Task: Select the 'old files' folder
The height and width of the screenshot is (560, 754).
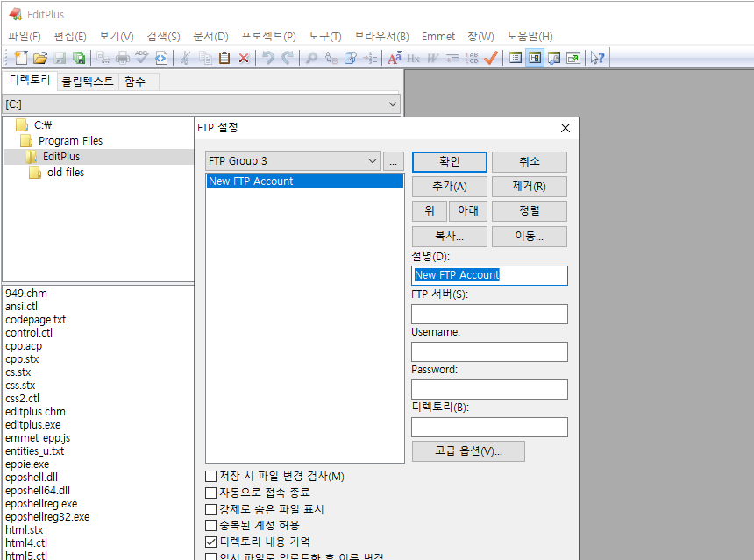Action: pos(66,172)
